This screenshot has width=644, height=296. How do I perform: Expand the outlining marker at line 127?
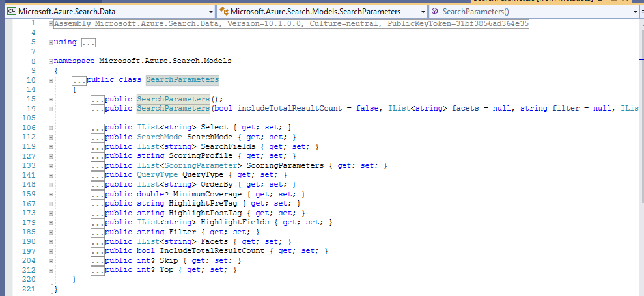point(51,156)
